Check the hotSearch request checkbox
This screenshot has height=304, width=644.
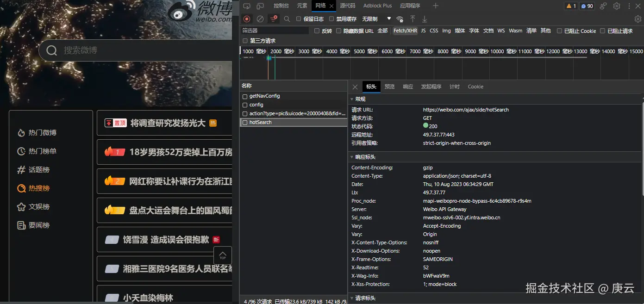(x=245, y=123)
